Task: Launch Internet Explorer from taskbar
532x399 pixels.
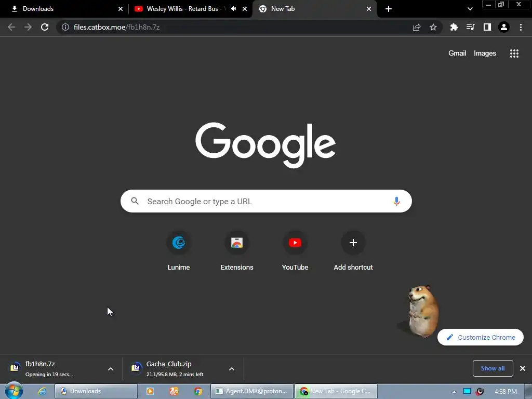Action: tap(42, 391)
